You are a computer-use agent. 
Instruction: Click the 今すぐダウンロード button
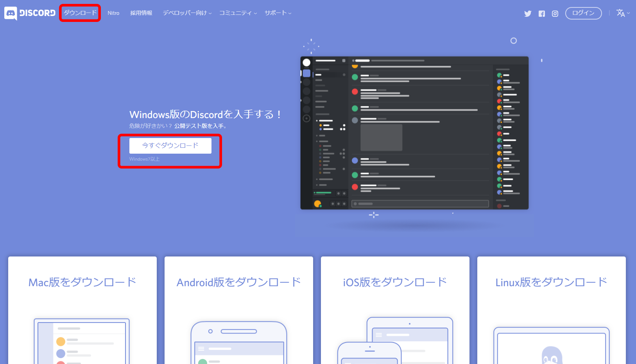(170, 145)
